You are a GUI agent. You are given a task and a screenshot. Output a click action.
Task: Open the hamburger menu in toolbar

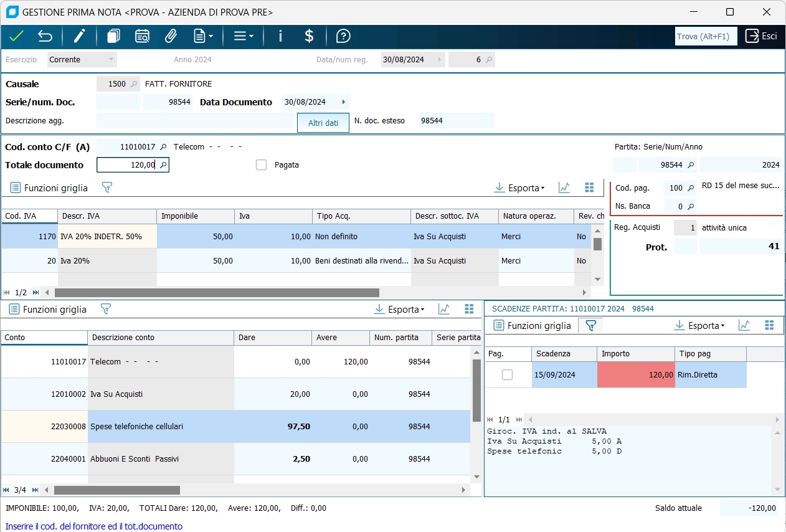pyautogui.click(x=243, y=36)
